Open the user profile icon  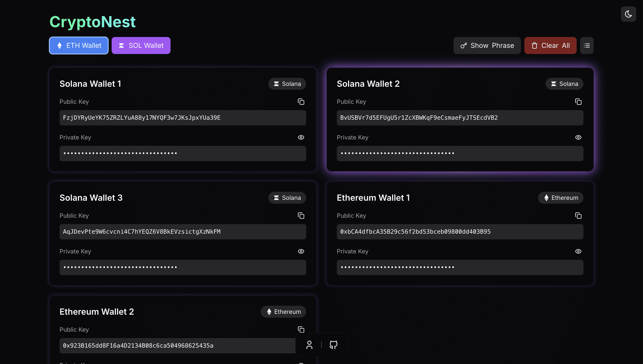(x=309, y=345)
